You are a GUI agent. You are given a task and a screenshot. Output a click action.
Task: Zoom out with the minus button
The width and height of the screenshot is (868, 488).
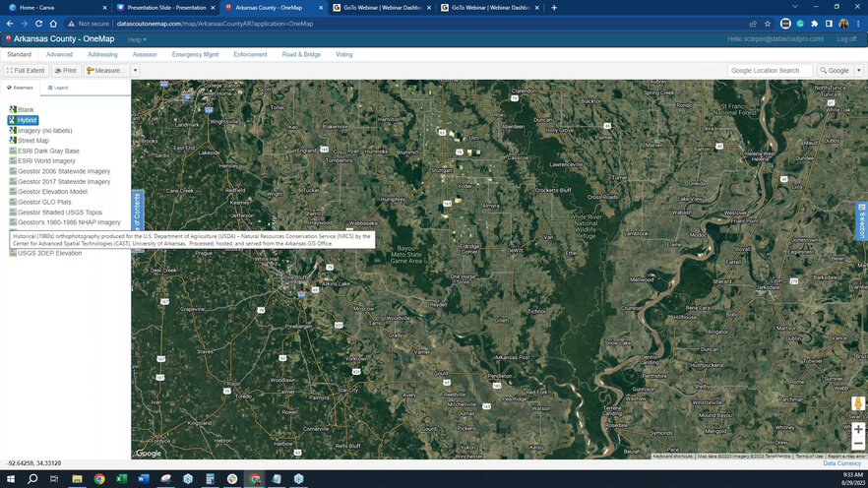858,444
